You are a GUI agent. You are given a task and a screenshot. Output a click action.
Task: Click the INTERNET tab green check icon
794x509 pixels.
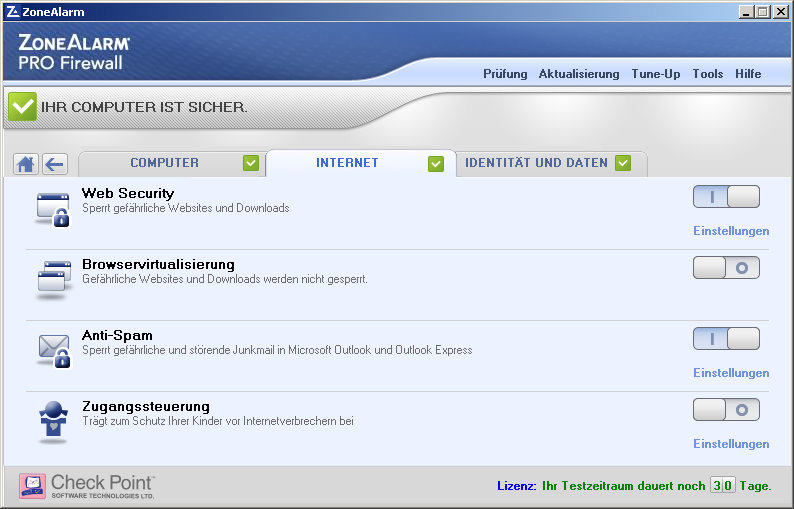click(x=435, y=164)
